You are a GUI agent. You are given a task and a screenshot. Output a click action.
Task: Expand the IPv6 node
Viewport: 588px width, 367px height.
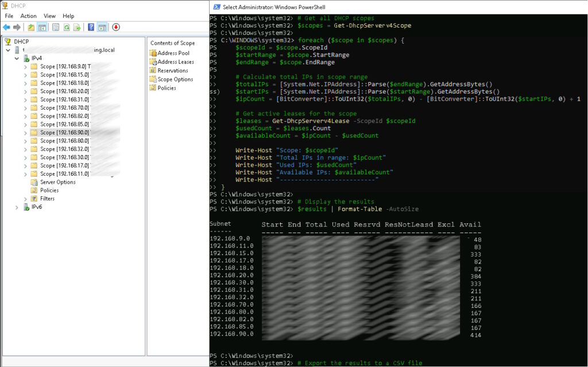tap(16, 207)
